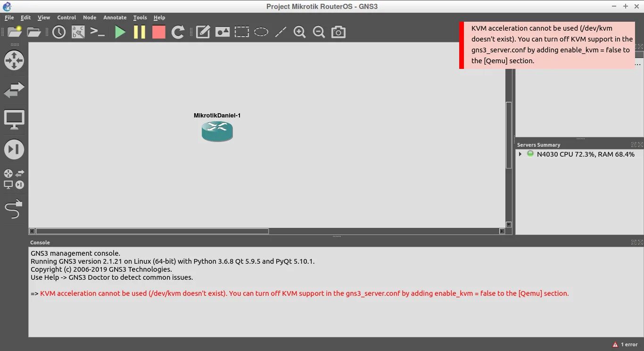Browse switches device category
Image resolution: width=644 pixels, height=351 pixels.
pyautogui.click(x=14, y=90)
